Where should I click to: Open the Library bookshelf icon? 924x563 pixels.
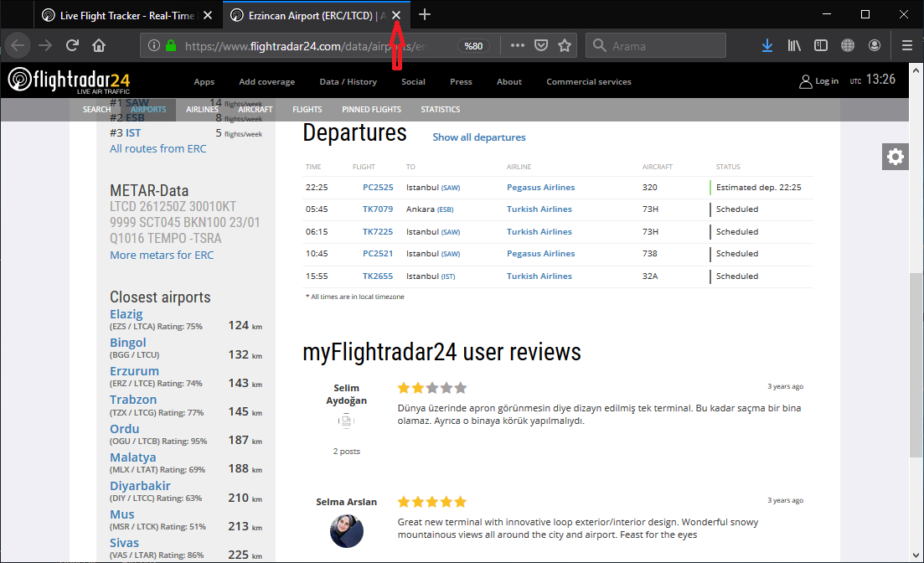[x=794, y=45]
